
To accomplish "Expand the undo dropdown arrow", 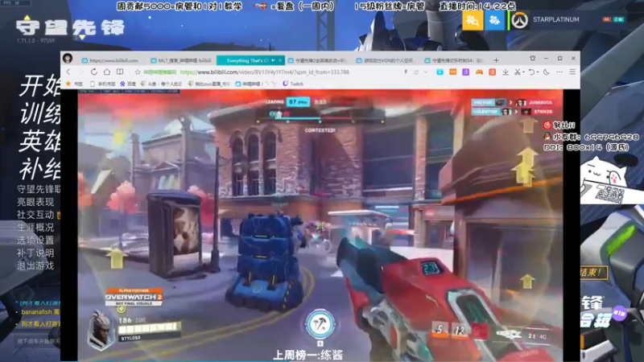I will tap(538, 72).
